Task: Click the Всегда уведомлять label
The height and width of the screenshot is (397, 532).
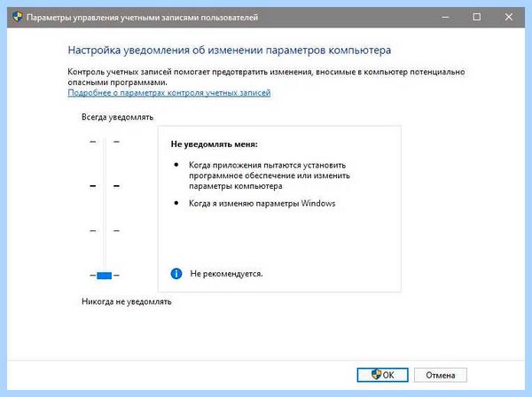Action: pyautogui.click(x=117, y=117)
